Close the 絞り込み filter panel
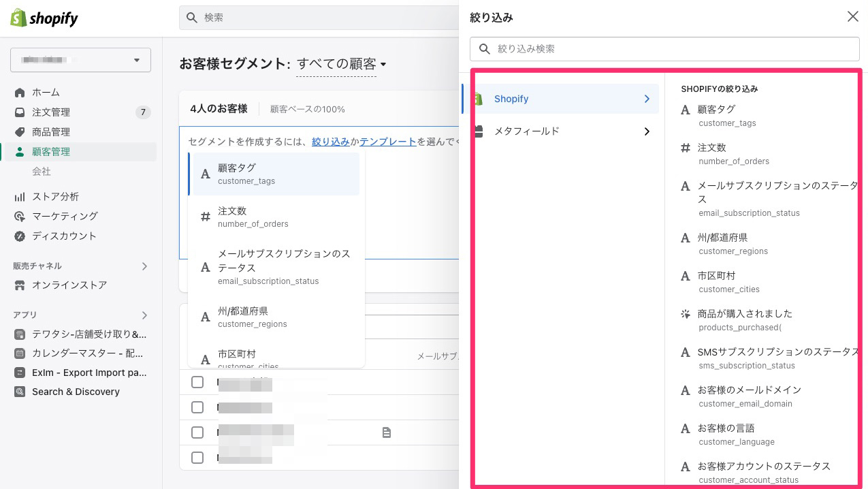868x489 pixels. pyautogui.click(x=852, y=16)
